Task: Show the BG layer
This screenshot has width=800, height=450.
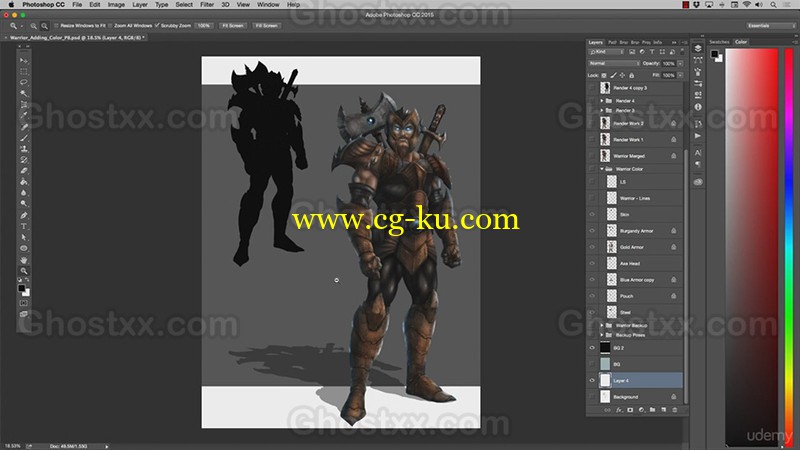Action: coord(592,364)
